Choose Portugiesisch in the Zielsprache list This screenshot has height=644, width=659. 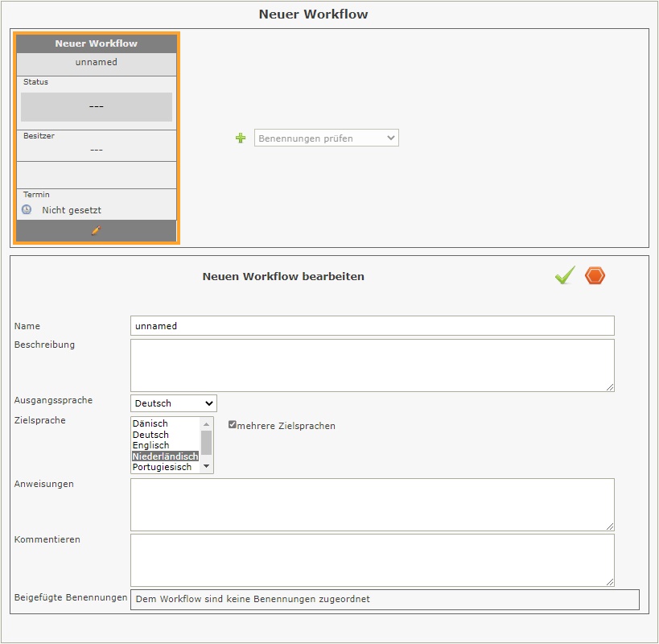coord(162,467)
